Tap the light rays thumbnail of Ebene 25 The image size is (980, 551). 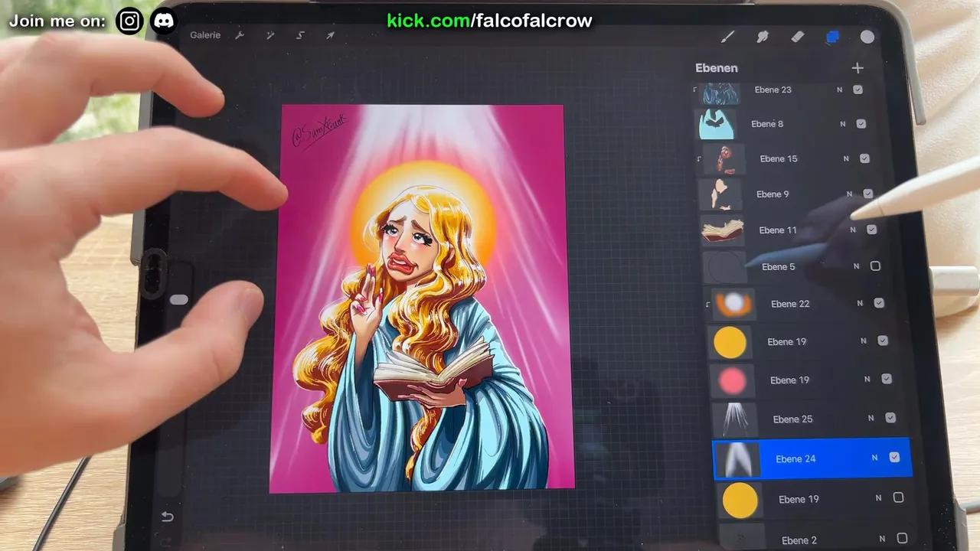(735, 419)
